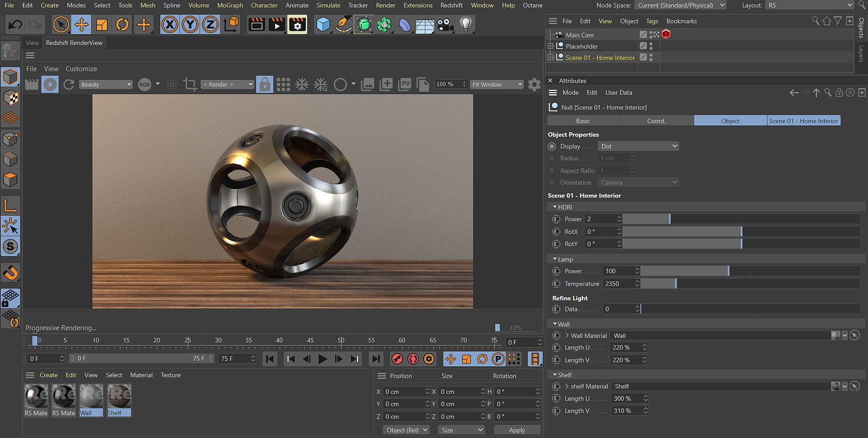The image size is (868, 438).
Task: Click the Coordinate System icon
Action: pyautogui.click(x=231, y=24)
